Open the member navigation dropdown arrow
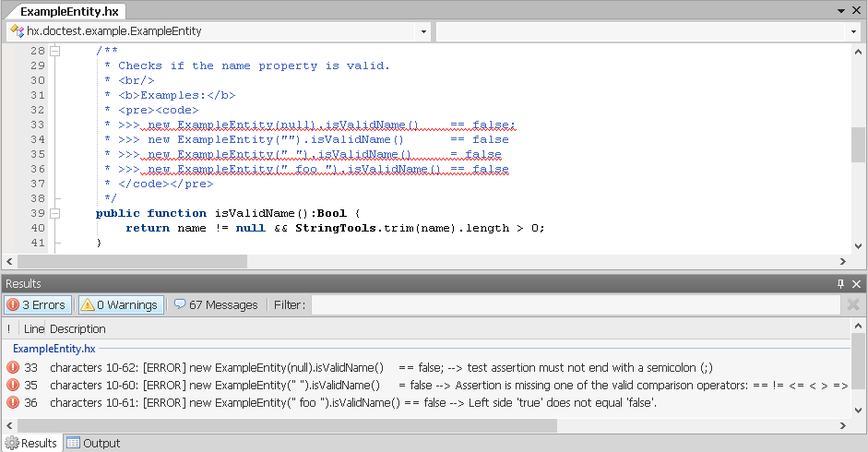 point(853,31)
